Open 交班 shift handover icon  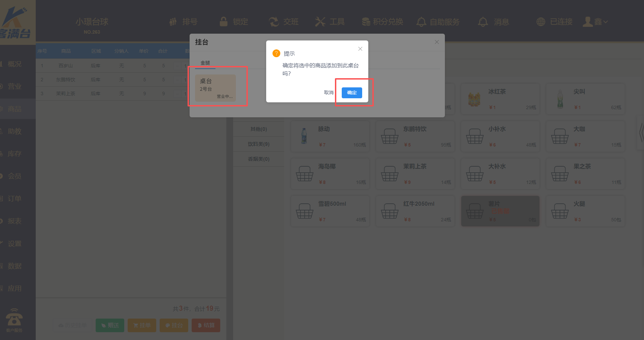[274, 22]
